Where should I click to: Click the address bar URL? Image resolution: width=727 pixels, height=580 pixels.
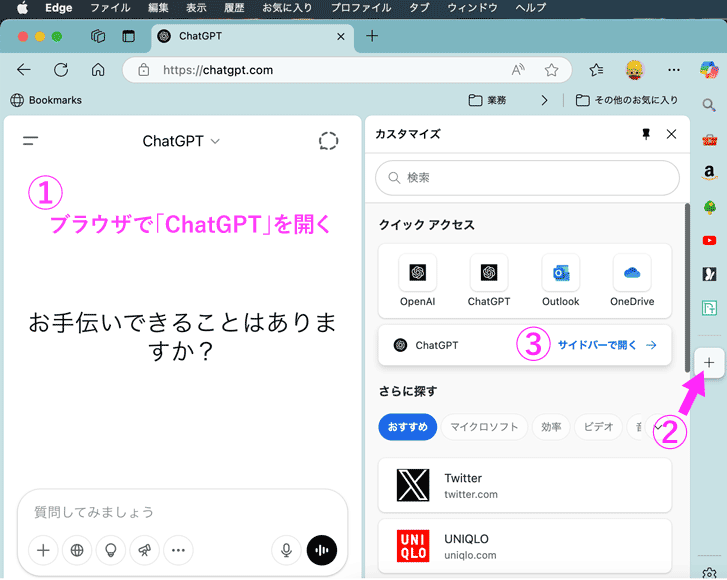[218, 70]
